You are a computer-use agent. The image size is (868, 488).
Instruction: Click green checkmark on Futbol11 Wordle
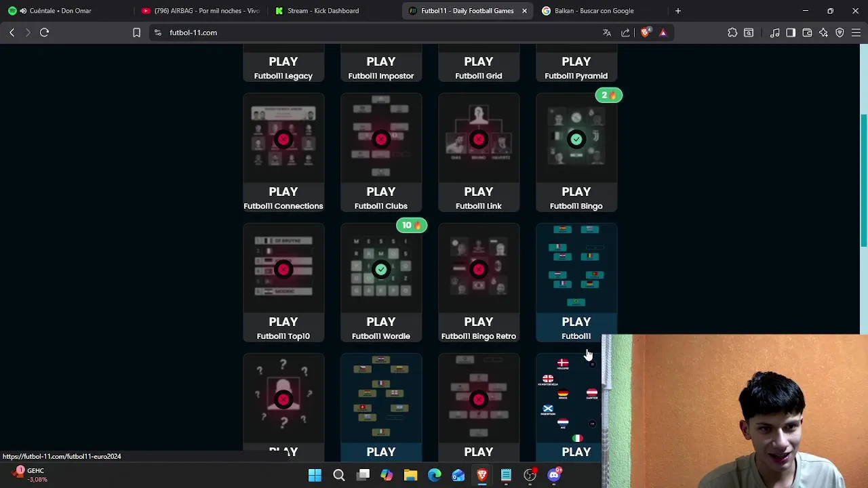tap(381, 269)
